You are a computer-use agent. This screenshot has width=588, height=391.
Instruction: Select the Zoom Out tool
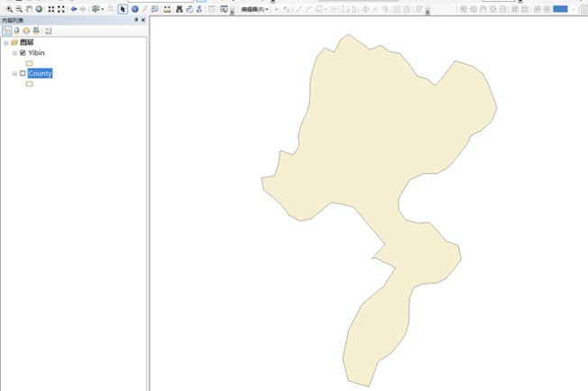point(19,9)
